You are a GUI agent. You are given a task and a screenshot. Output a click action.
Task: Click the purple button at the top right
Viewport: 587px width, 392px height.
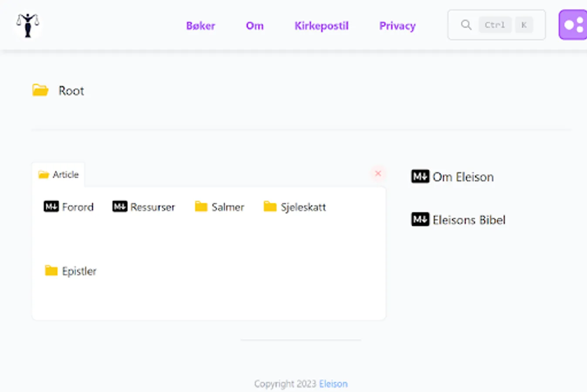pyautogui.click(x=573, y=25)
